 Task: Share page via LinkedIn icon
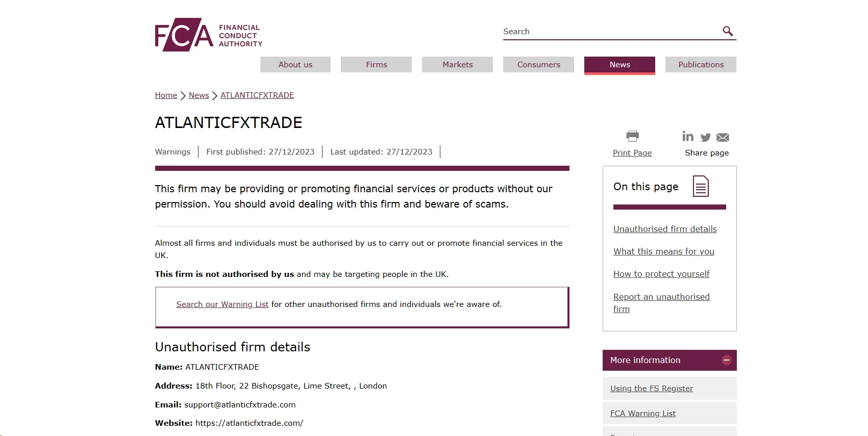point(688,136)
